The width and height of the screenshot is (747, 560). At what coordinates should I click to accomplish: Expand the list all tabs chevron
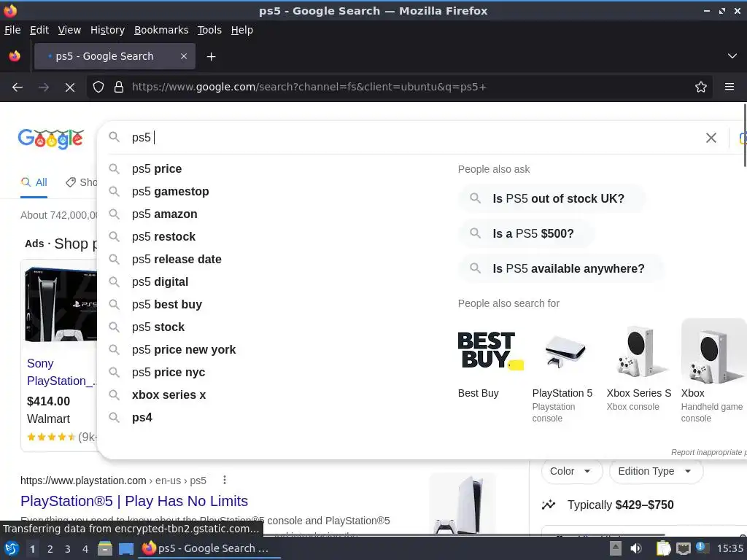tap(732, 56)
